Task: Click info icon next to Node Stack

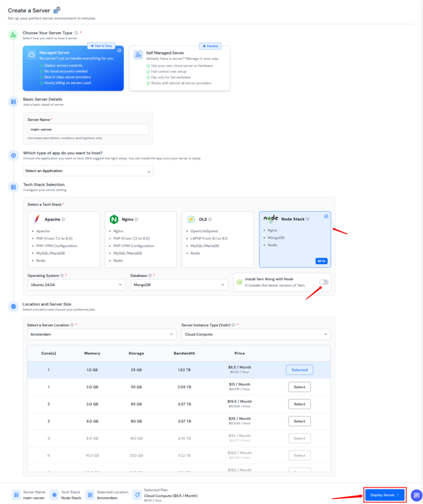Action: pyautogui.click(x=308, y=219)
